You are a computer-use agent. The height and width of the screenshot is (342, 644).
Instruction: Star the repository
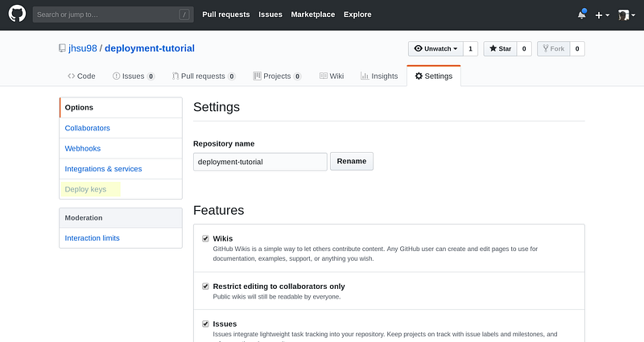(x=500, y=48)
